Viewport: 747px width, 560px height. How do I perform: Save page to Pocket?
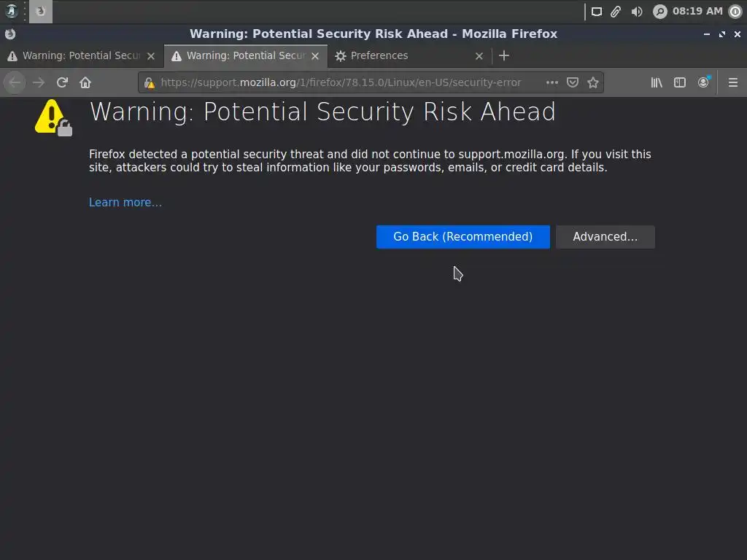tap(573, 82)
